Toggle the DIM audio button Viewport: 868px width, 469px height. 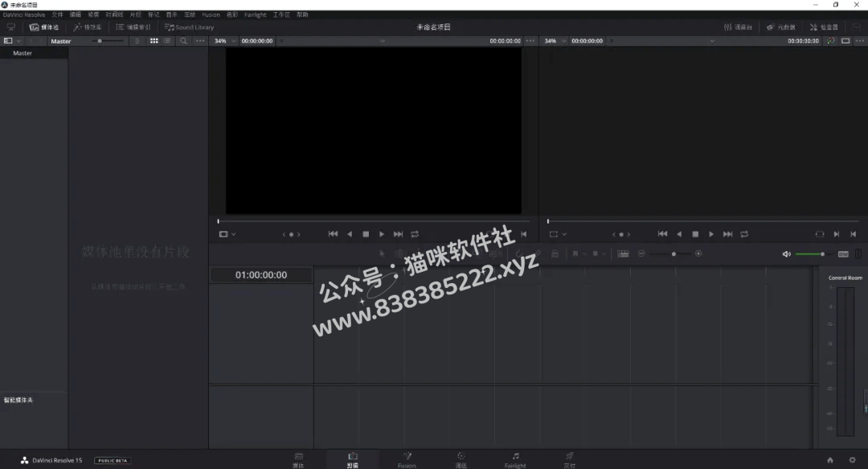pos(843,254)
